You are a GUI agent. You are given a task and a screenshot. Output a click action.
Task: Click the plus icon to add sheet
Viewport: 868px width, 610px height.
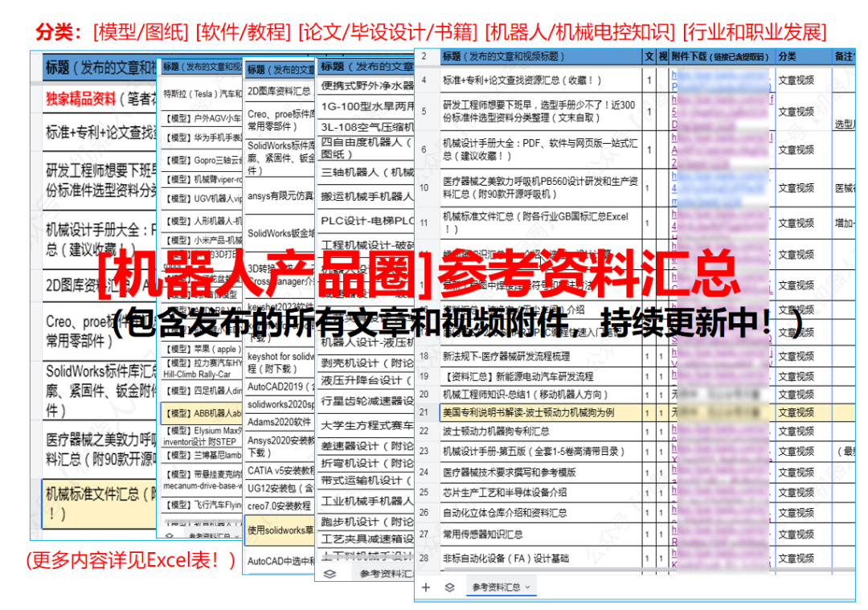[426, 587]
